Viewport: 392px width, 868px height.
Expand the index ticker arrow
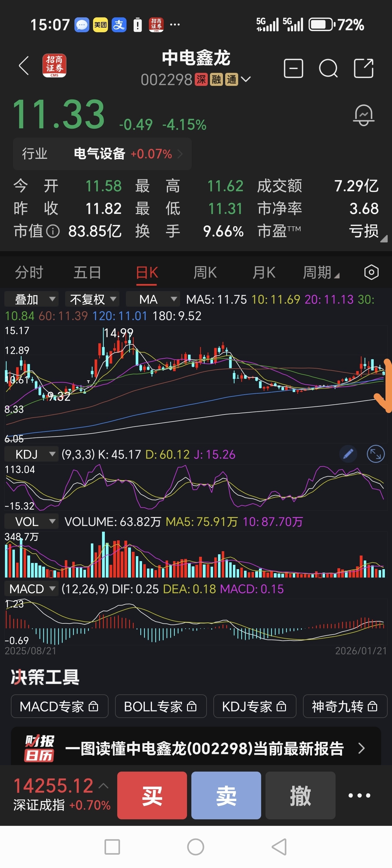point(104,786)
